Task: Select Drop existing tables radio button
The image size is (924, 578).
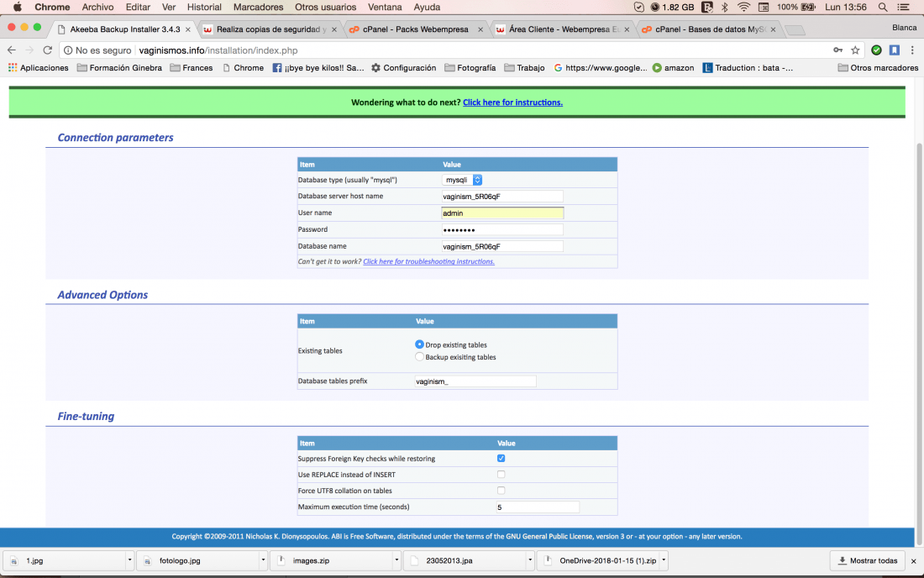Action: click(x=419, y=344)
